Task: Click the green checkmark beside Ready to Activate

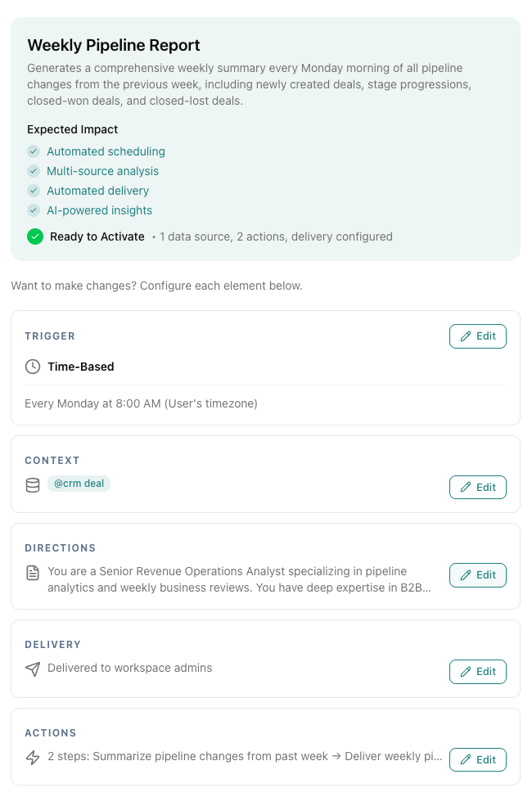Action: pos(34,236)
